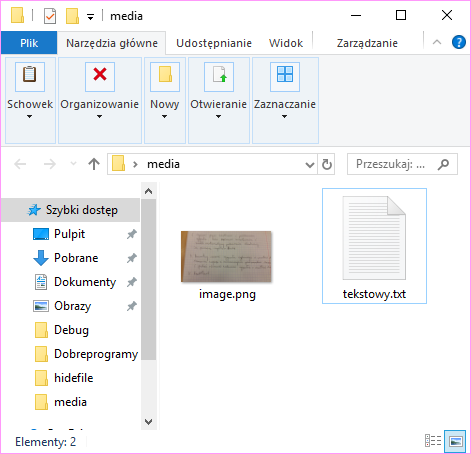Click the Properties checkmark icon in title bar
Image resolution: width=471 pixels, height=454 pixels.
point(50,16)
